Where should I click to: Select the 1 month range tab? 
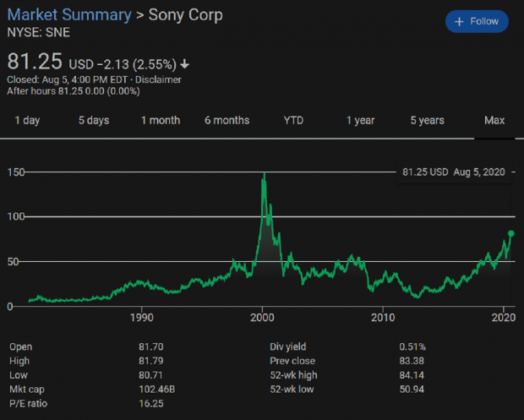coord(161,120)
